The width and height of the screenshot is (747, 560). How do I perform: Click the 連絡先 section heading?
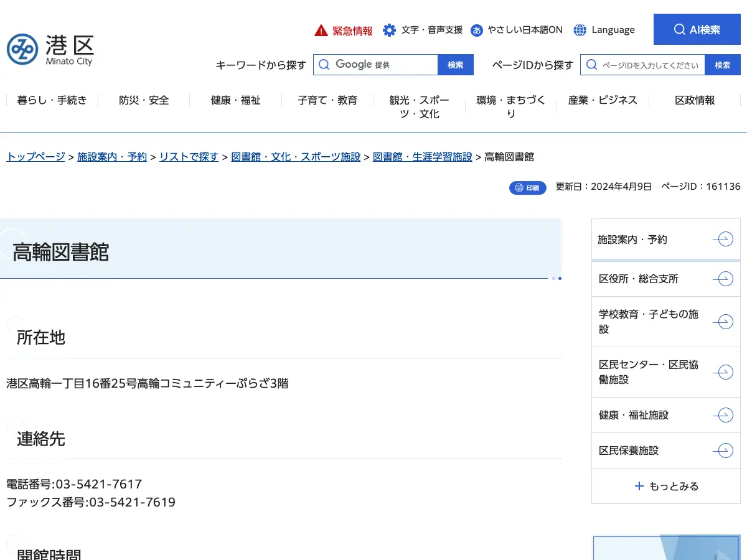(x=41, y=439)
